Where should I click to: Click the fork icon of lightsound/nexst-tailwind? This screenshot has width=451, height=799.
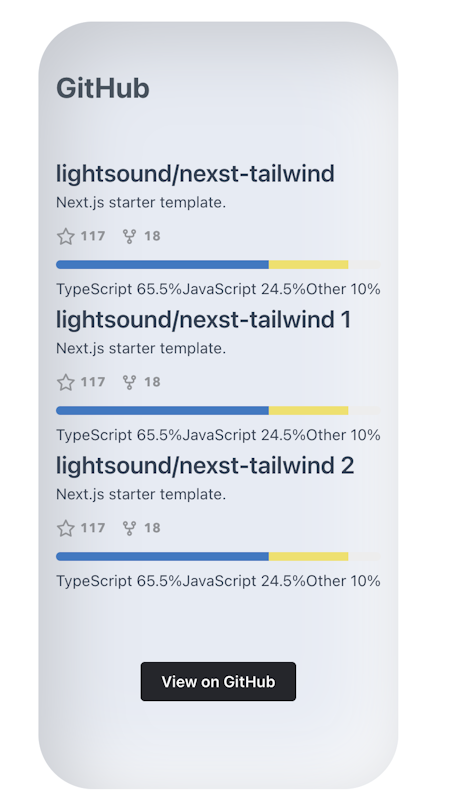click(129, 236)
